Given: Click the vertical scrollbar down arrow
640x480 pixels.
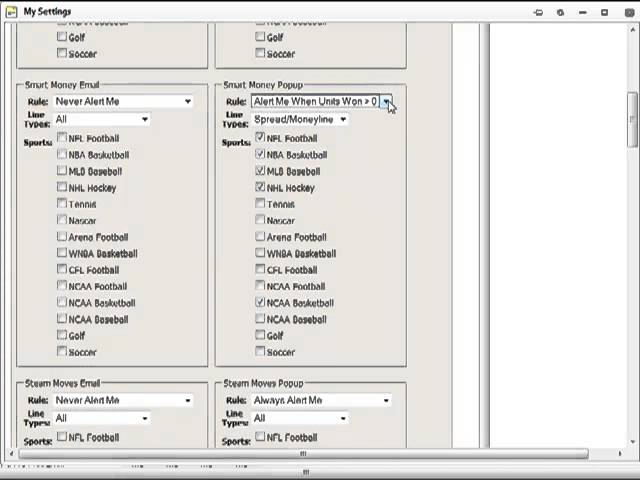Looking at the screenshot, I should click(x=633, y=442).
